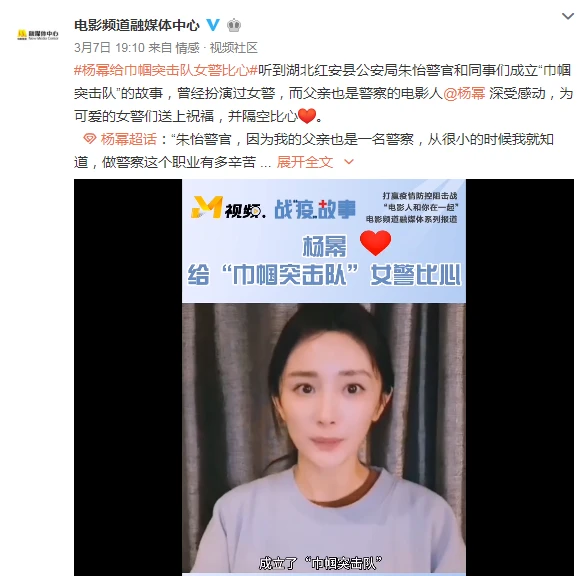Click the crown membership icon

tap(234, 25)
